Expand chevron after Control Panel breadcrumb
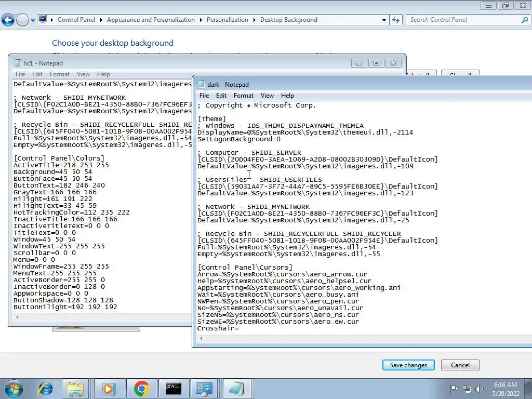The image size is (532, 399). point(101,20)
